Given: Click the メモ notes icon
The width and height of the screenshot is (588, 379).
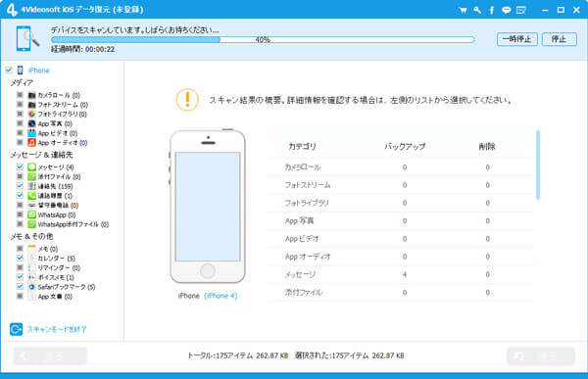Looking at the screenshot, I should coord(32,249).
